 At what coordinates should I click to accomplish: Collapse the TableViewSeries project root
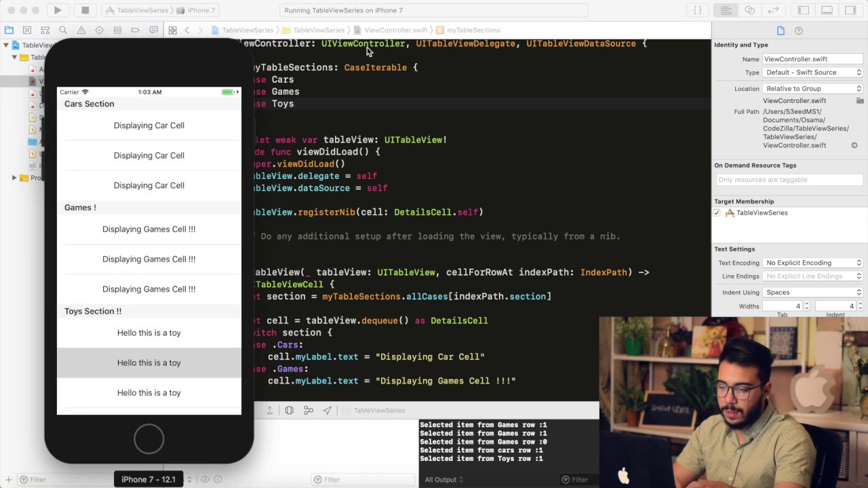point(6,45)
